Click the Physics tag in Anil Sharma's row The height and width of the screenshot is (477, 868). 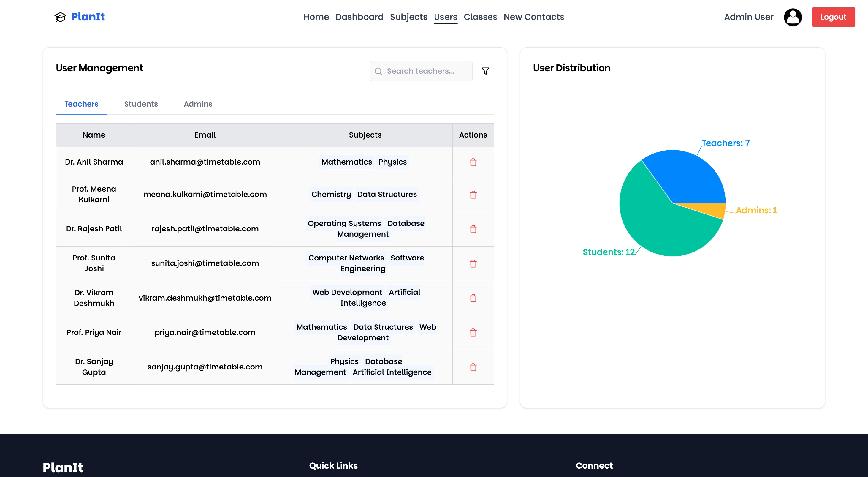pyautogui.click(x=392, y=162)
